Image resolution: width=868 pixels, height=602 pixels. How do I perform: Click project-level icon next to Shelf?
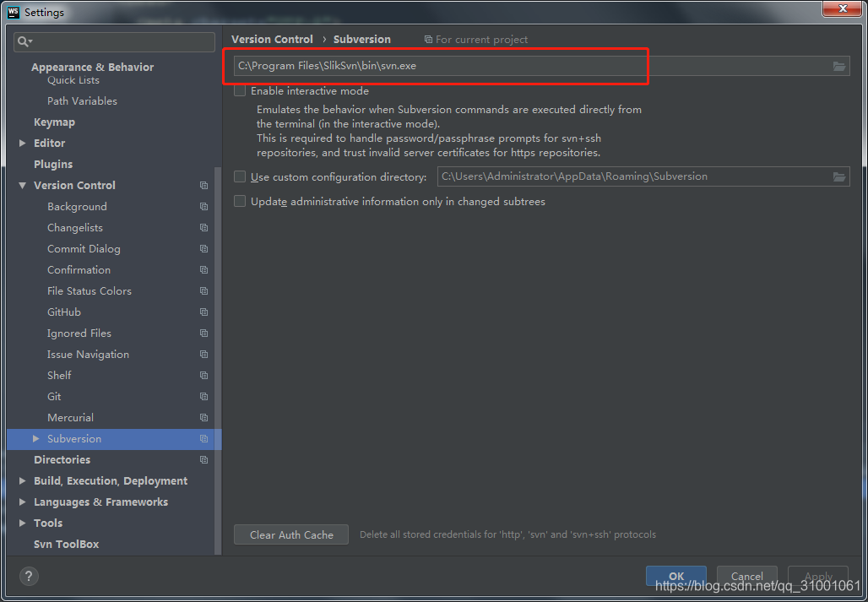click(x=203, y=375)
